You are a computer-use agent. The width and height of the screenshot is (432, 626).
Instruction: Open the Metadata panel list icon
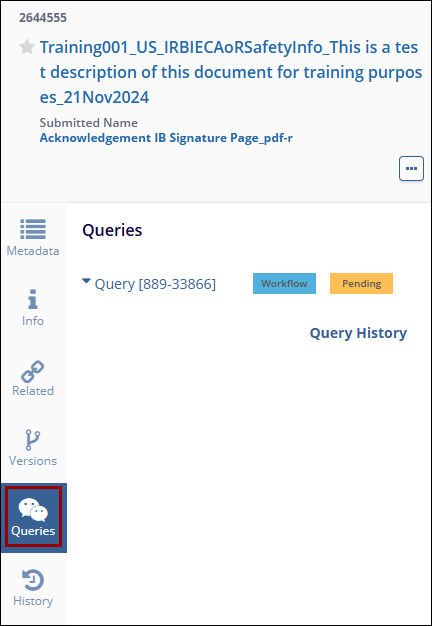click(x=33, y=229)
